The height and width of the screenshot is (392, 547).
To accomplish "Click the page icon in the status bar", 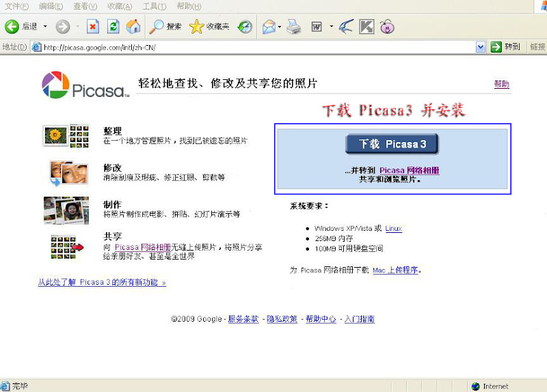I will click(5, 386).
